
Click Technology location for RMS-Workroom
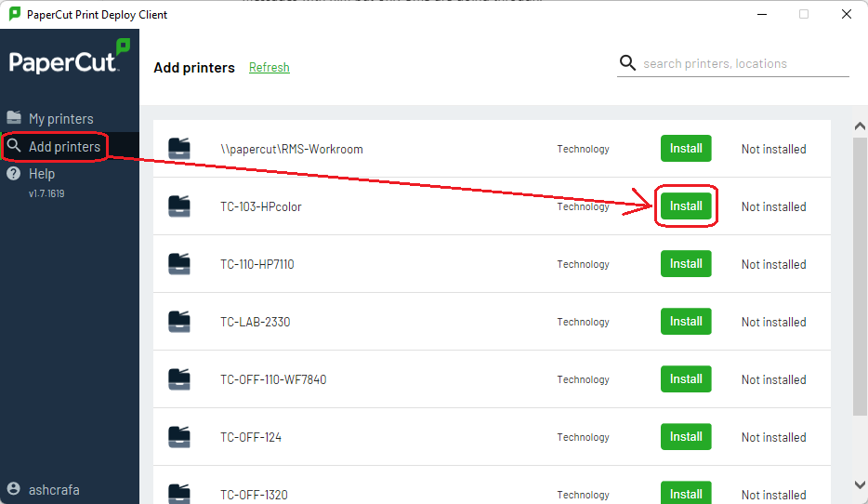coord(583,149)
